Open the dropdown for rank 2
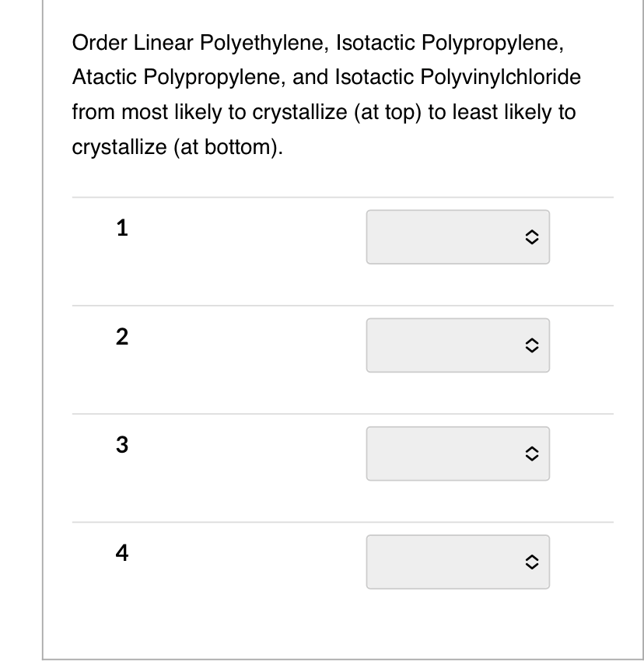The height and width of the screenshot is (662, 644). coord(457,345)
